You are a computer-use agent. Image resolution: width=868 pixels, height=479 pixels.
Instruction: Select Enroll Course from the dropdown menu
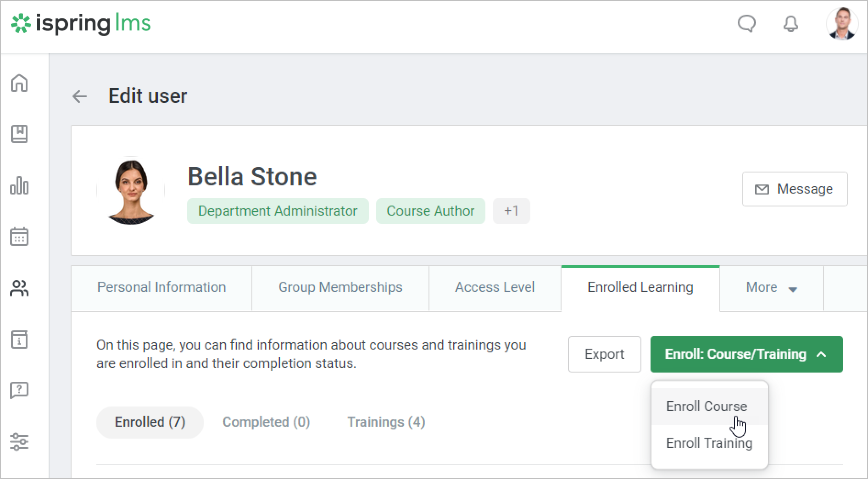tap(707, 407)
